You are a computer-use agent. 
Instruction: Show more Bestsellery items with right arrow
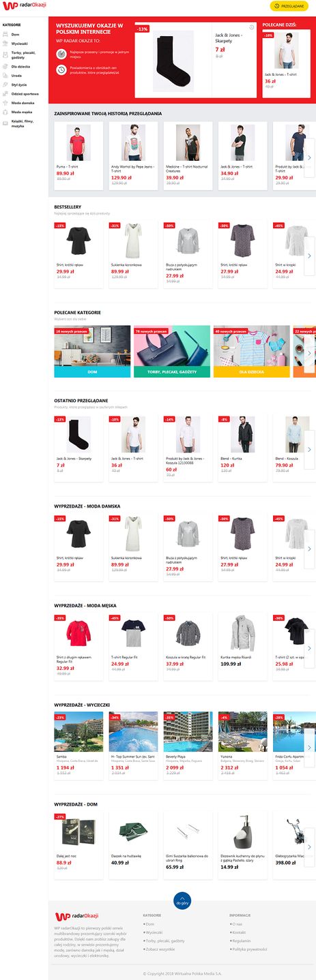click(309, 256)
